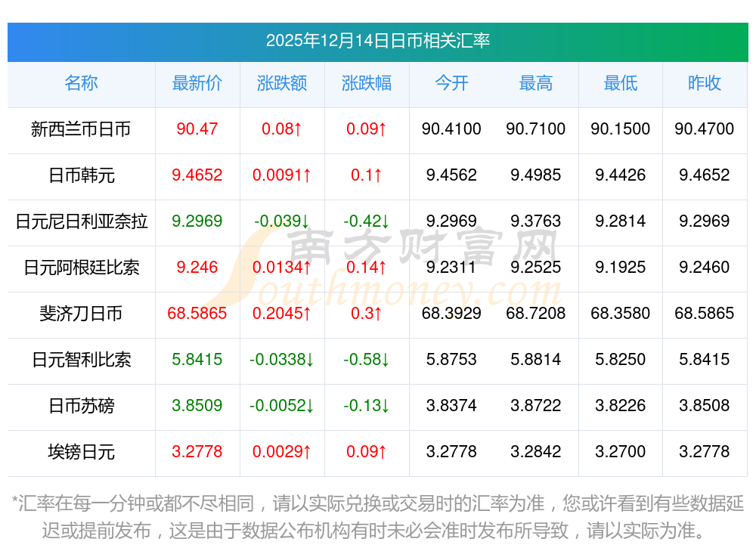Click change amount -0.0052↓

coord(281,405)
